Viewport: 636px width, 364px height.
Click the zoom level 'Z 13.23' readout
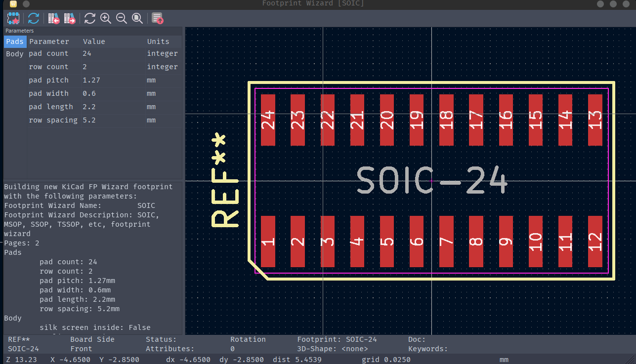[21, 360]
